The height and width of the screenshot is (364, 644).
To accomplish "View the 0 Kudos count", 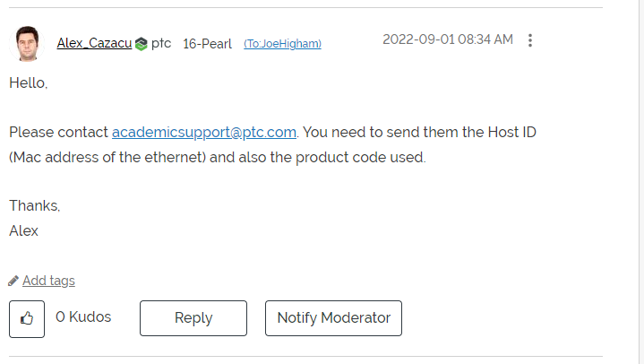I will coord(83,317).
